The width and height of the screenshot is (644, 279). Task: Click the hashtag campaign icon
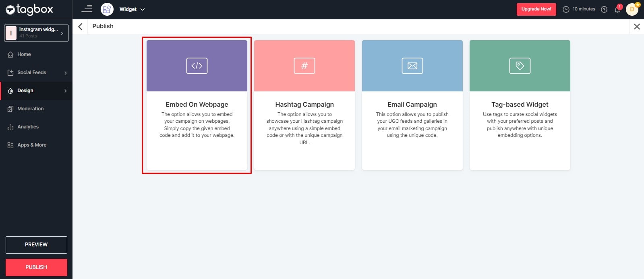coord(304,66)
